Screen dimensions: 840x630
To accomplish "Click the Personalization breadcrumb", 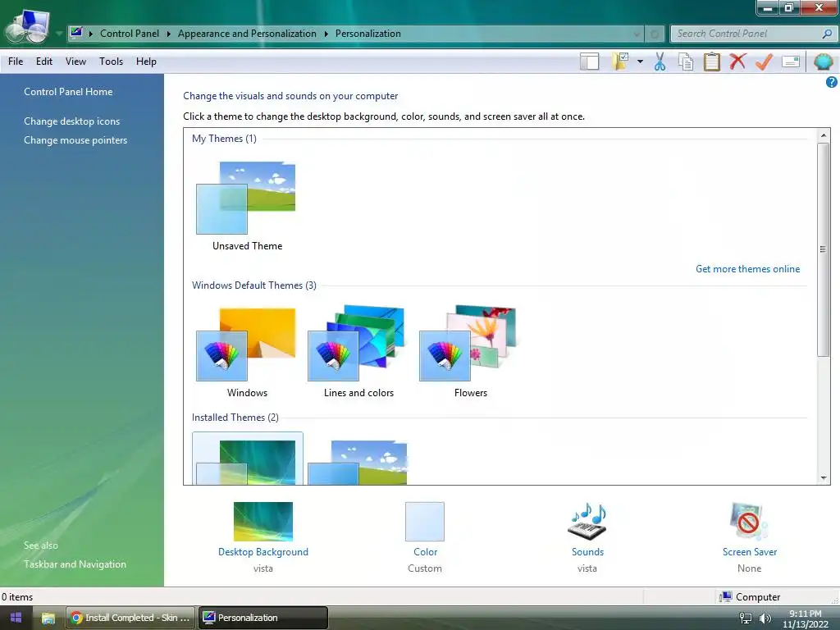I will click(368, 34).
